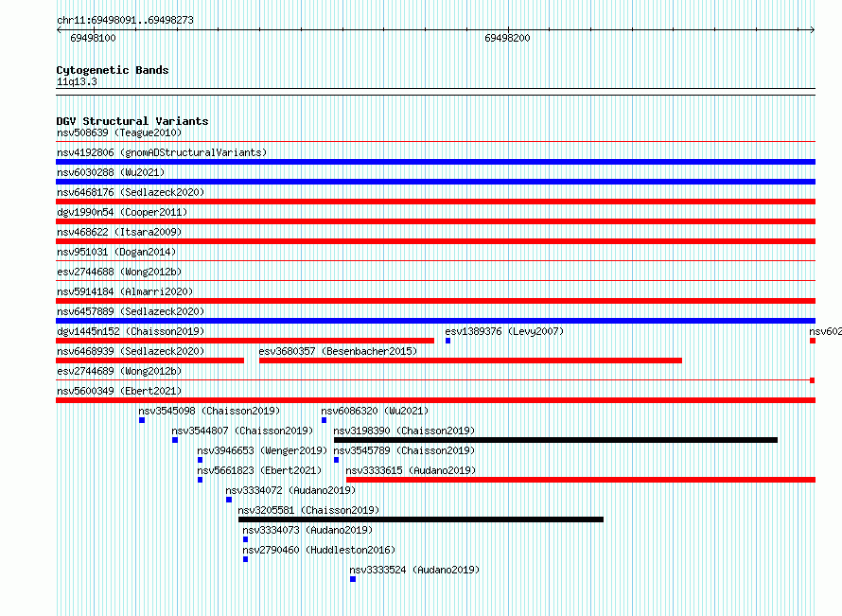Select nsv3333615 (Audano2019) label
842x616 pixels.
coord(411,470)
